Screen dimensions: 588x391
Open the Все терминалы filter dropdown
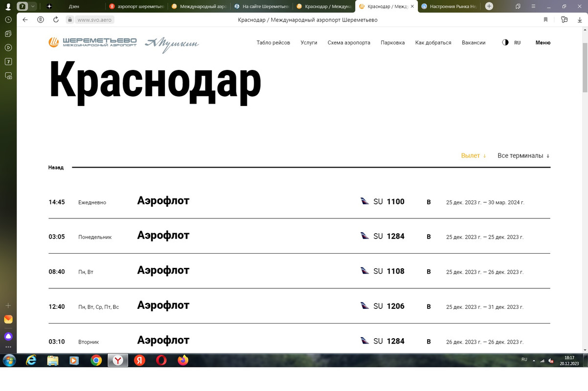tap(523, 155)
